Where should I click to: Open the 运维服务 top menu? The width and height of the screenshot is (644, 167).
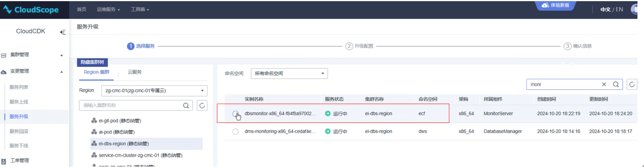point(108,10)
